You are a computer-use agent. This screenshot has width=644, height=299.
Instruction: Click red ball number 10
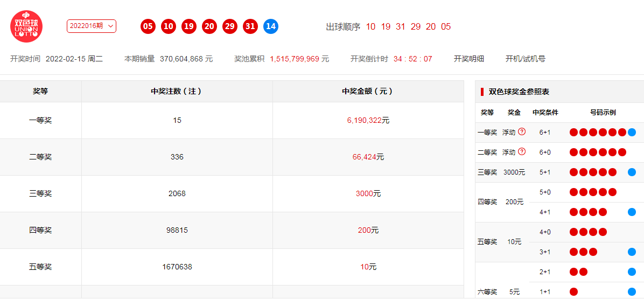click(x=169, y=26)
